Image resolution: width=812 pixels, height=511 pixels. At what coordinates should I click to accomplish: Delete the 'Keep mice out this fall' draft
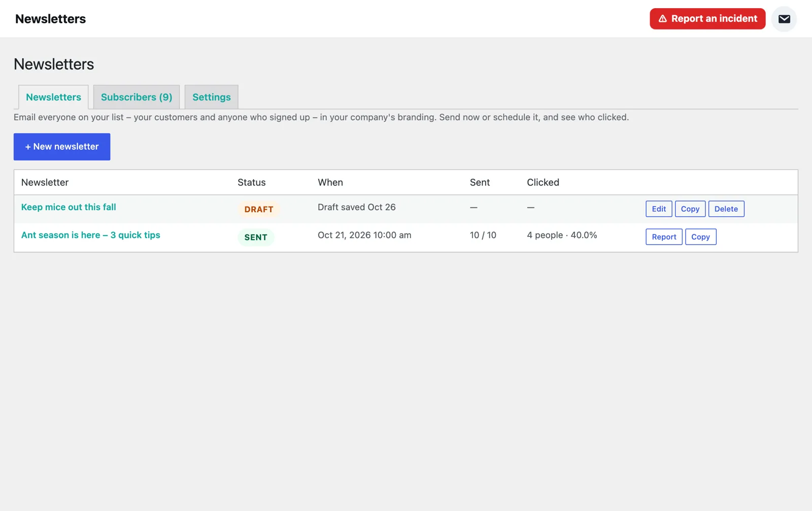coord(726,209)
